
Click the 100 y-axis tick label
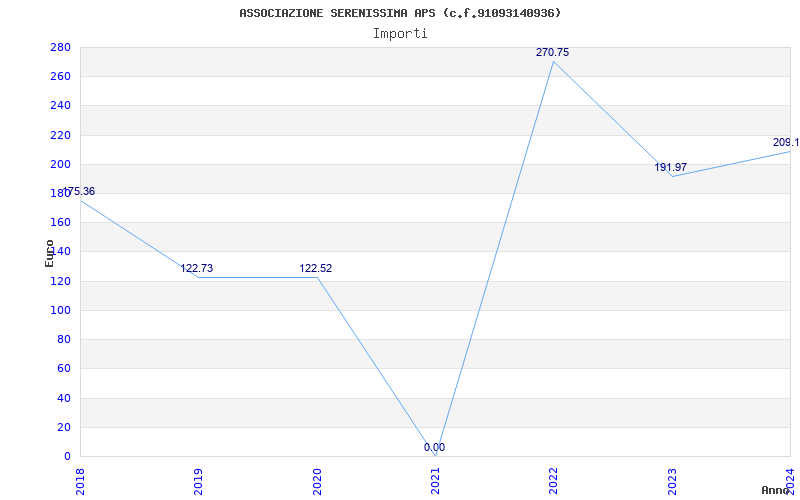(x=60, y=311)
